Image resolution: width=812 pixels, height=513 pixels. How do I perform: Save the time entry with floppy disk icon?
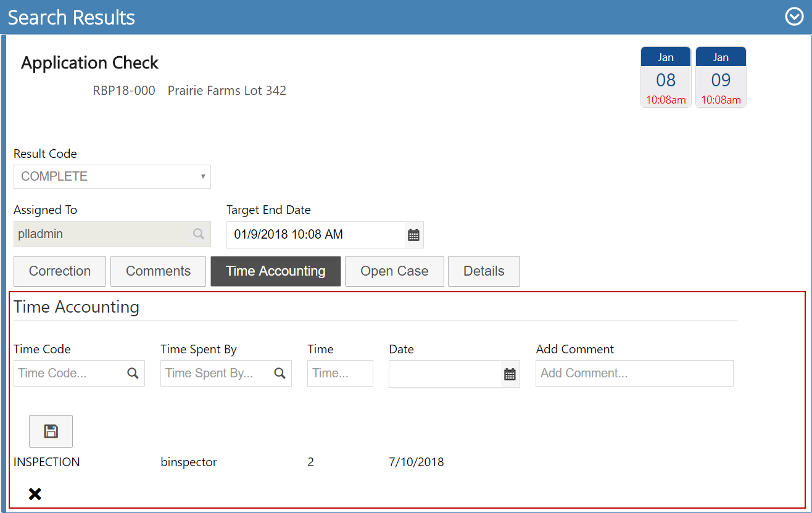click(x=51, y=431)
